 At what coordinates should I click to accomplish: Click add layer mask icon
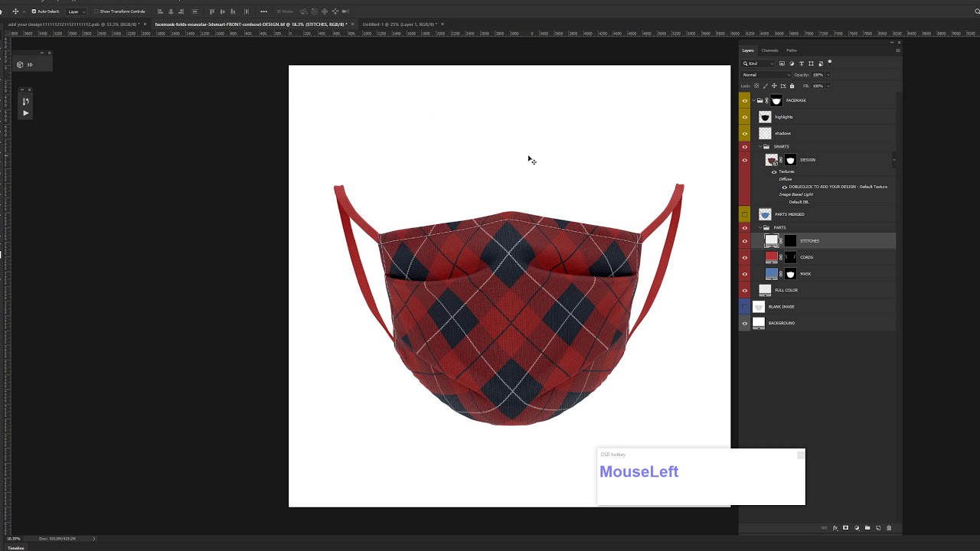pos(845,528)
